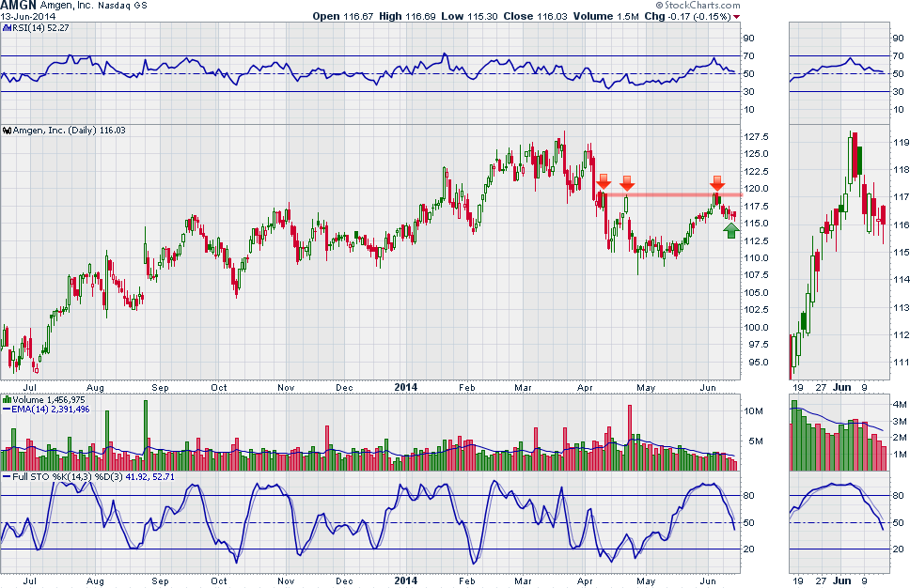Viewport: 910px width, 588px height.
Task: Click the 116 label in zoomed price panel
Action: tap(902, 225)
